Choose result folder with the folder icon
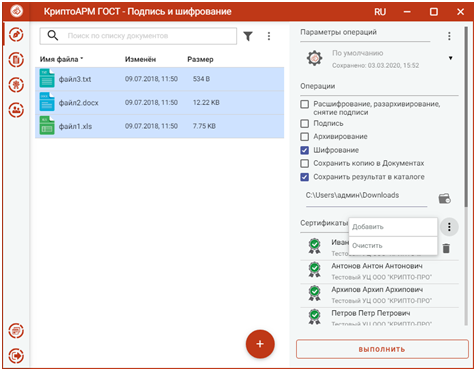Screen dimensions: 476x371 444,198
